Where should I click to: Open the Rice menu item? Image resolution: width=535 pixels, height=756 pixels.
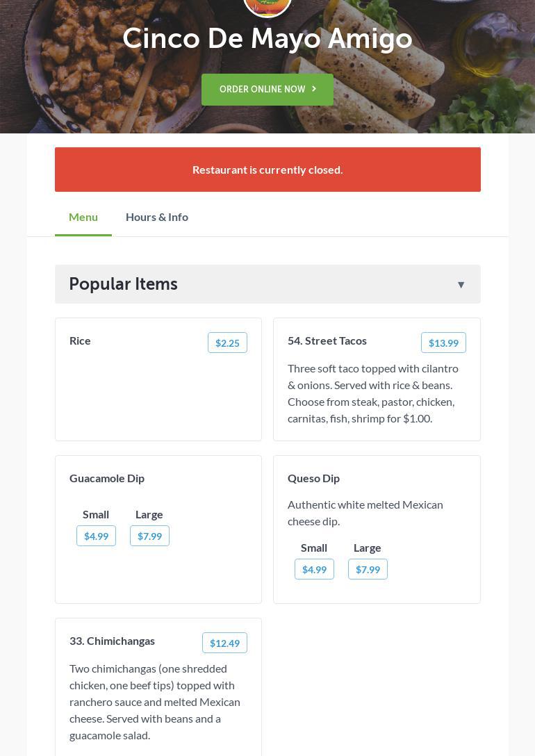(x=80, y=340)
